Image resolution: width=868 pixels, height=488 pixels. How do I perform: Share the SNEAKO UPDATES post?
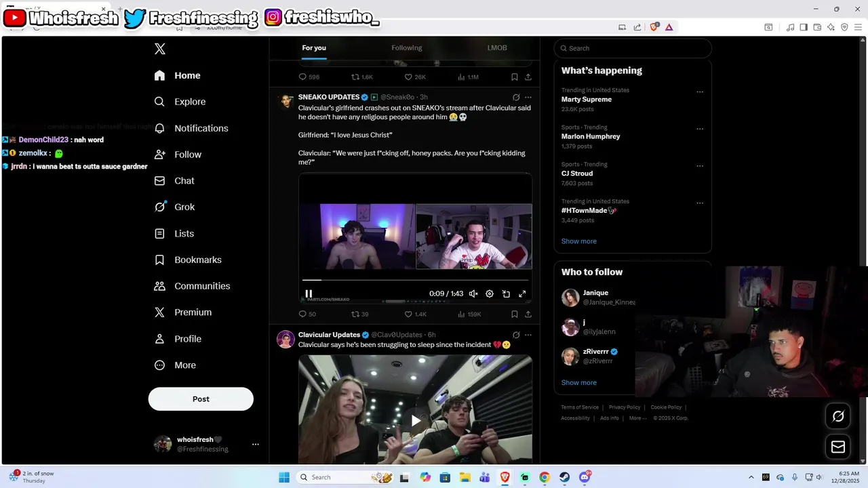tap(528, 314)
